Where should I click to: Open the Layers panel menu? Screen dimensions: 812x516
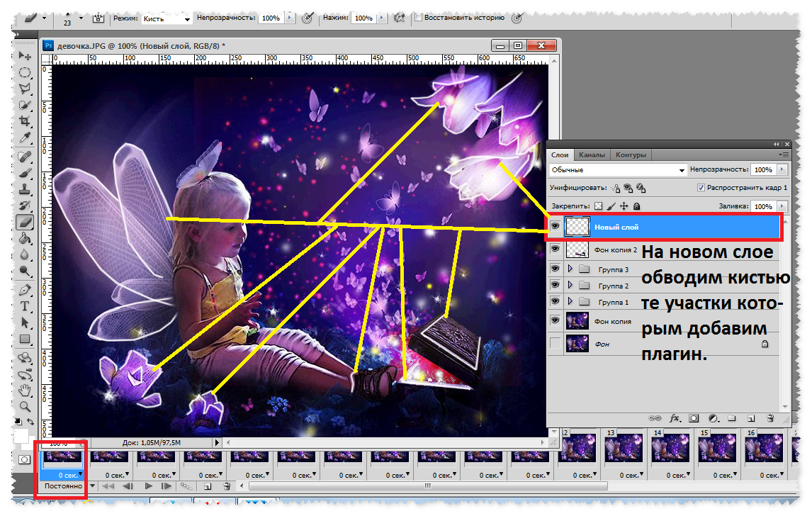pos(784,155)
